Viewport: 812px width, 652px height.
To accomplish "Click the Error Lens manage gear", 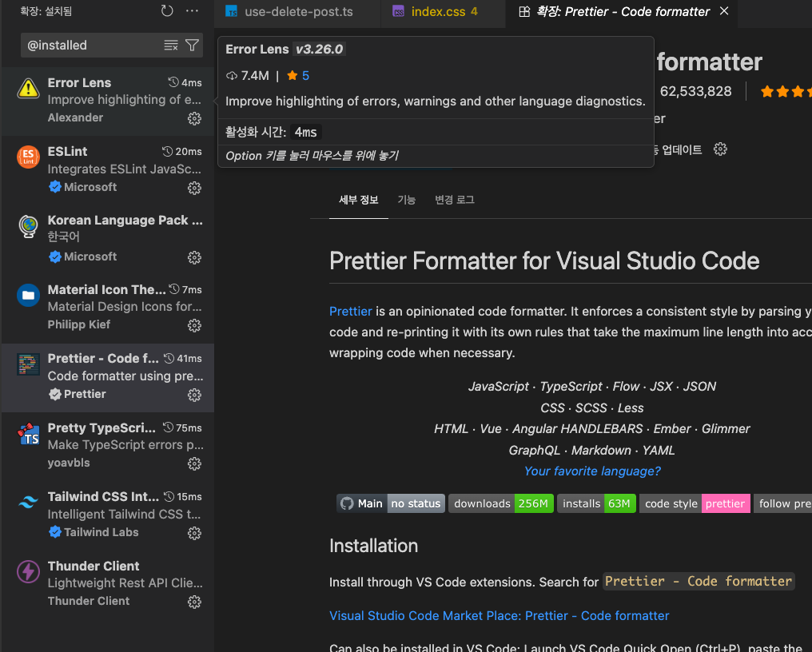I will pyautogui.click(x=194, y=118).
